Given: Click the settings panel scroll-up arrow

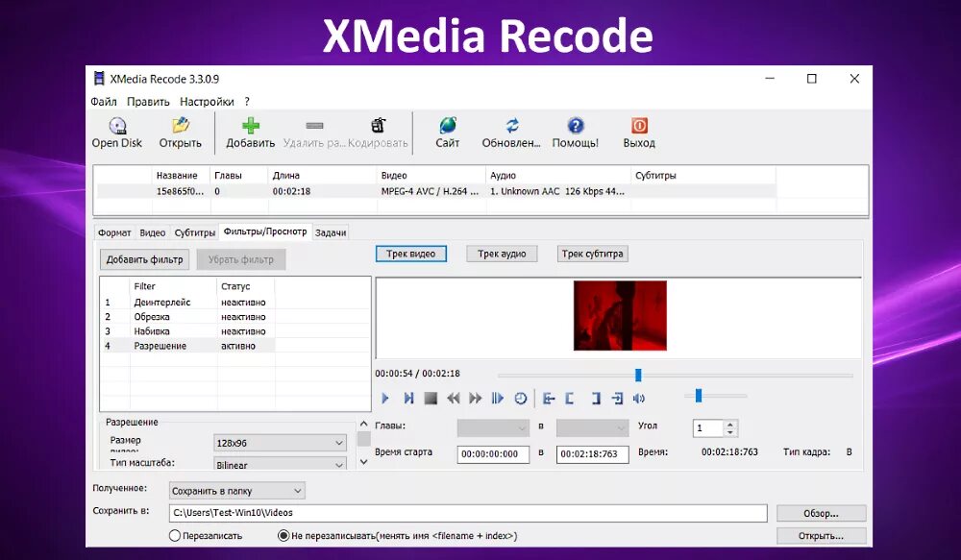Looking at the screenshot, I should 363,424.
